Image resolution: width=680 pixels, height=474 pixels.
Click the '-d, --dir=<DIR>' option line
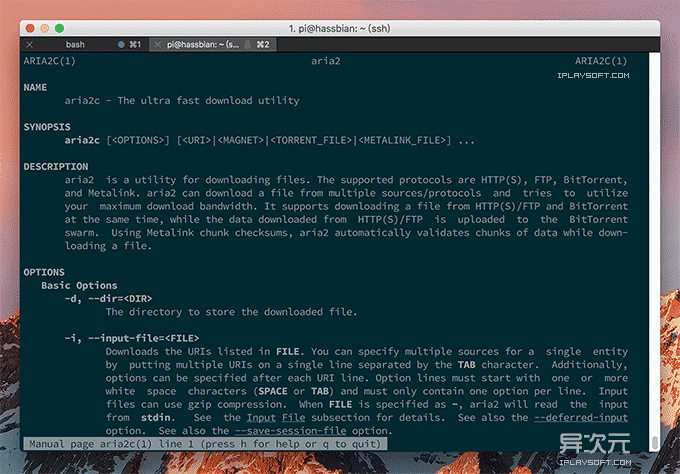[x=108, y=299]
